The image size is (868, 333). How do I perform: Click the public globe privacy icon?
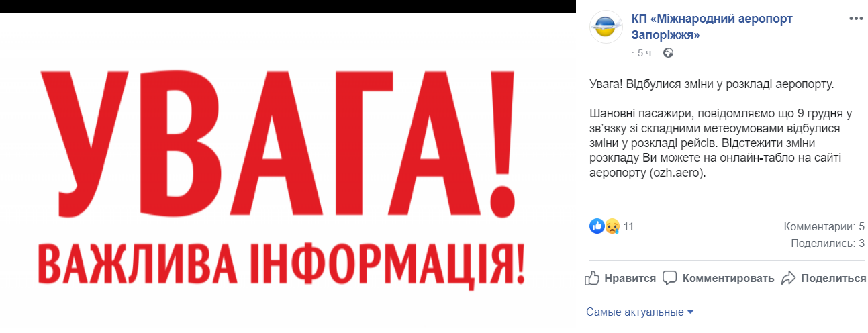tap(668, 52)
